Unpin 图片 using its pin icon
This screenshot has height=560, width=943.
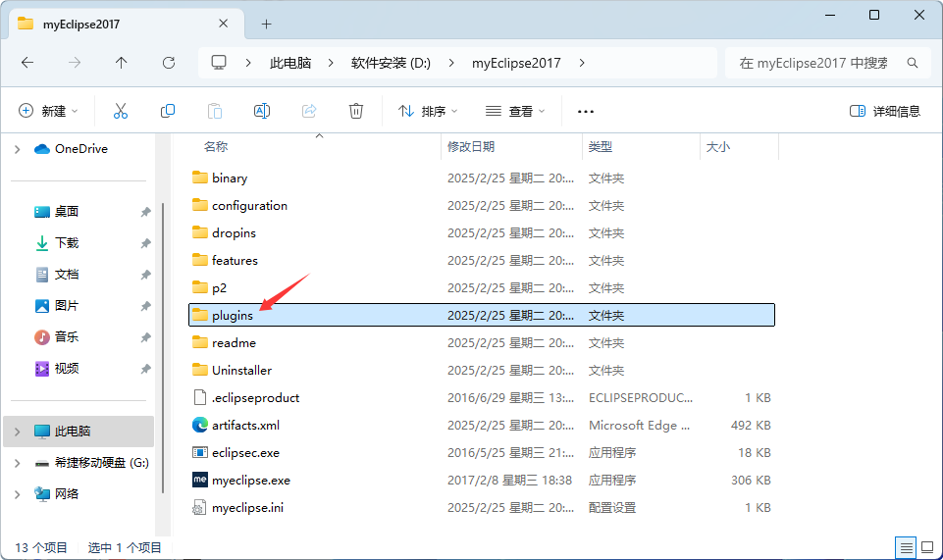point(145,306)
